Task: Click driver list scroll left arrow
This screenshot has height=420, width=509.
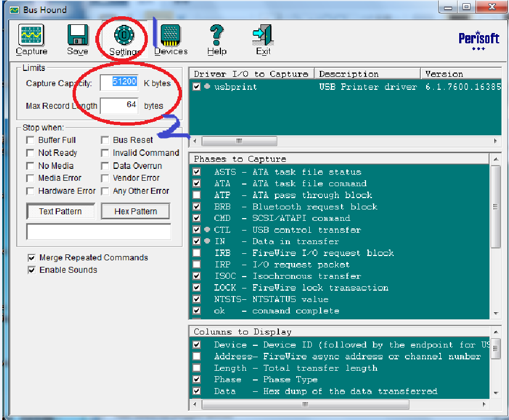Action: [x=195, y=141]
